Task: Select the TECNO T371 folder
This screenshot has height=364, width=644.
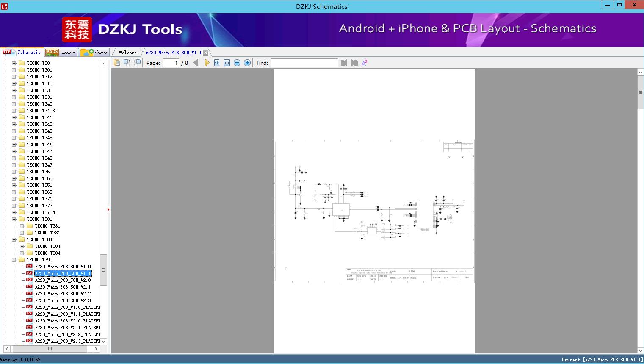Action: click(x=39, y=199)
